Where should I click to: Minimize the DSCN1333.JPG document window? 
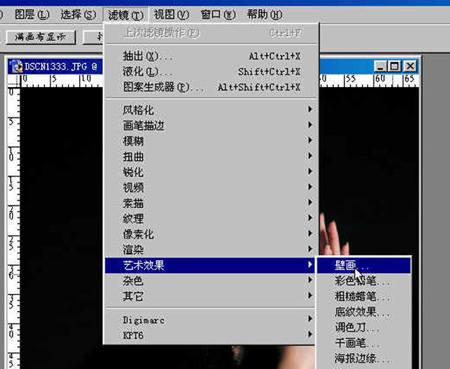click(379, 66)
